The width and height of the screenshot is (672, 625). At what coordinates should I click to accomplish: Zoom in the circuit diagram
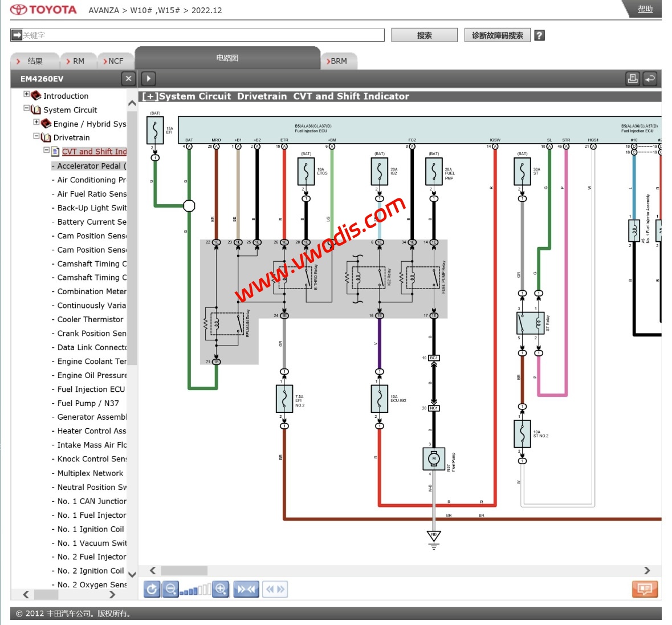tap(221, 589)
